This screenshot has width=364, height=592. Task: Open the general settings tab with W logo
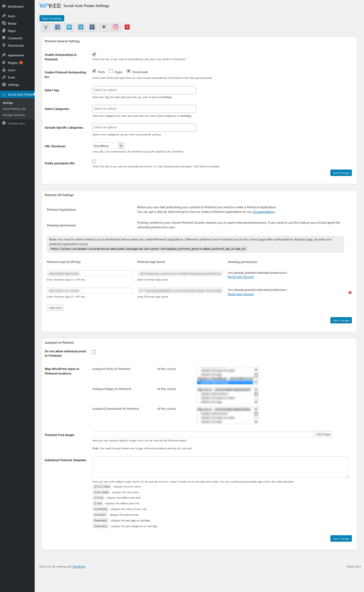(x=46, y=27)
